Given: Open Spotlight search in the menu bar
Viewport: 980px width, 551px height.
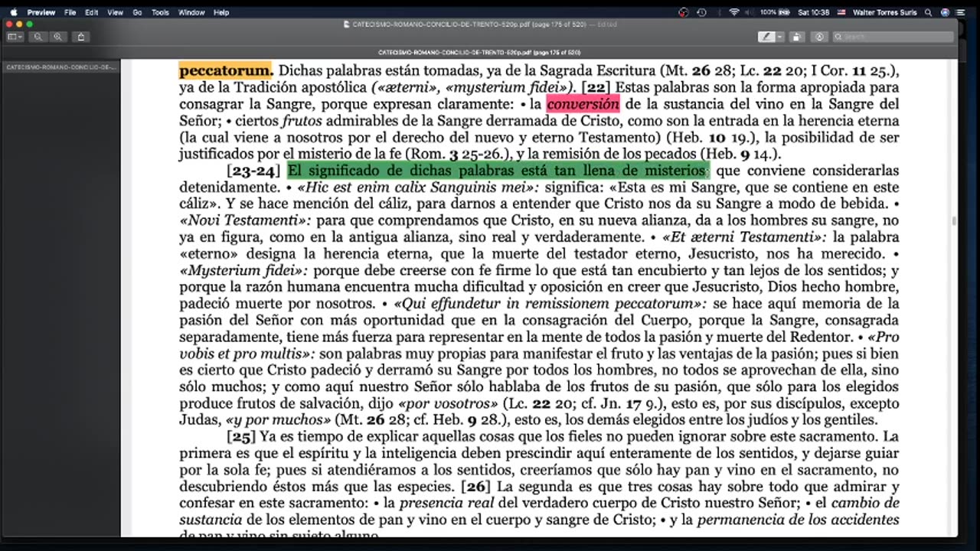Looking at the screenshot, I should pos(929,12).
